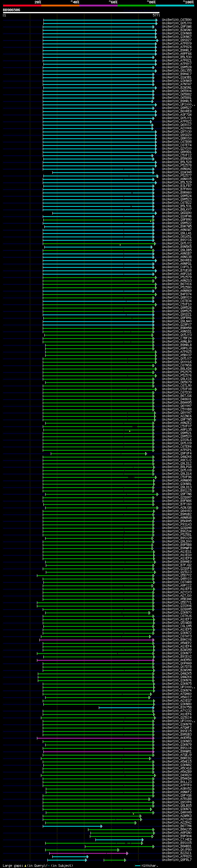Click the cyan =100char. scale legend

pos(146,865)
